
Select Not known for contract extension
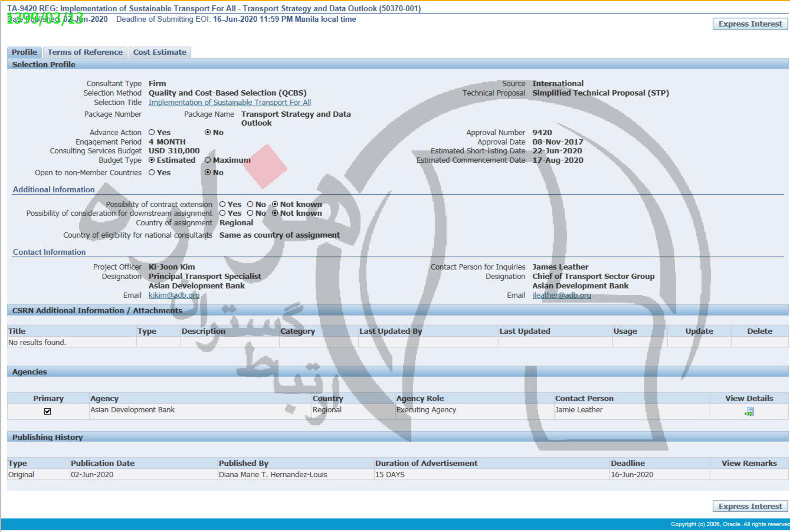[275, 205]
